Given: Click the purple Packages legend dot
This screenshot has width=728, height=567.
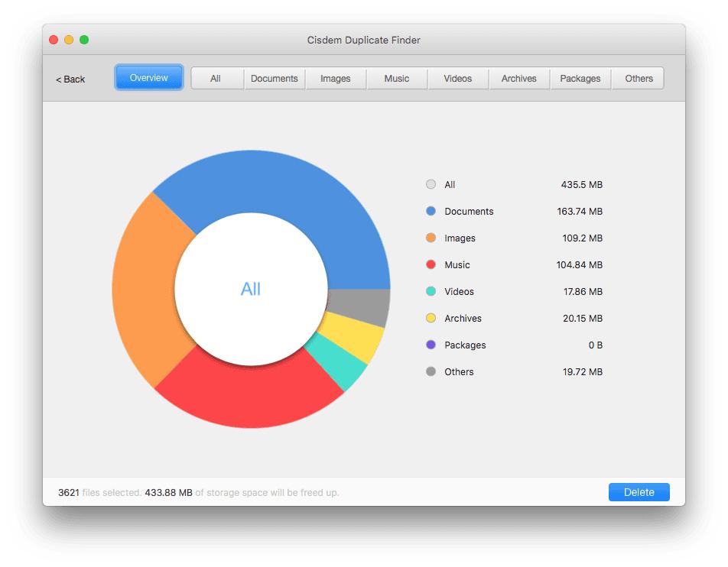Looking at the screenshot, I should click(x=431, y=345).
